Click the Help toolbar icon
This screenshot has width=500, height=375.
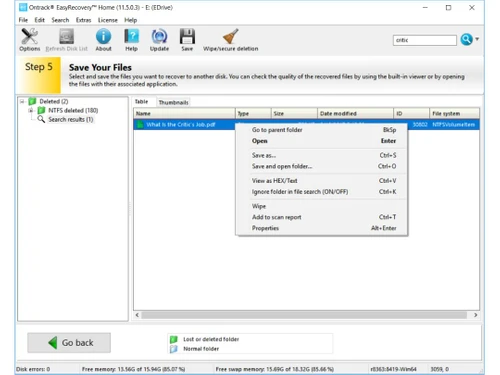131,36
